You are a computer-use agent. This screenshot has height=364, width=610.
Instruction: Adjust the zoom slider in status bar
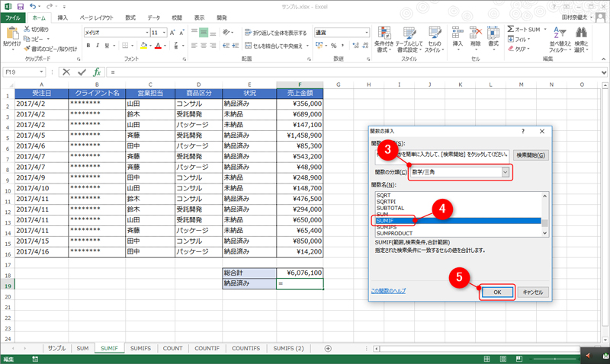(556, 359)
